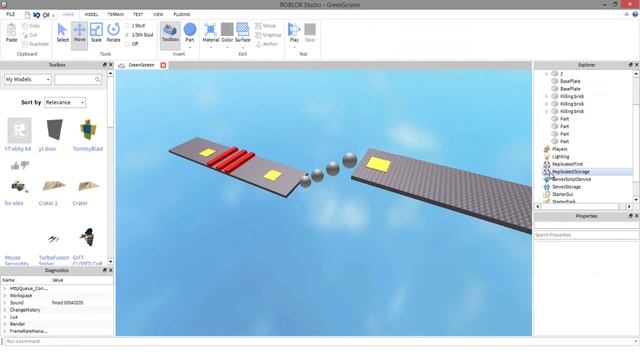Click the Stop test button
Image resolution: width=640 pixels, height=360 pixels.
point(310,33)
